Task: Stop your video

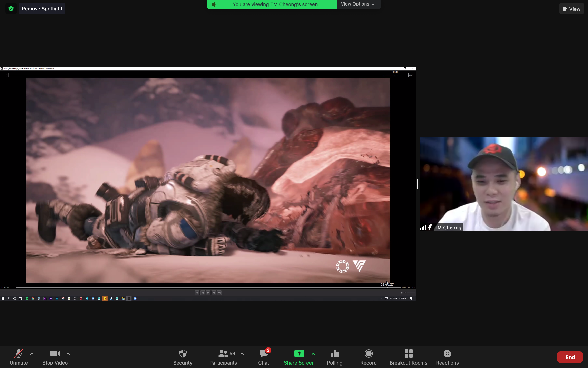Action: [55, 357]
